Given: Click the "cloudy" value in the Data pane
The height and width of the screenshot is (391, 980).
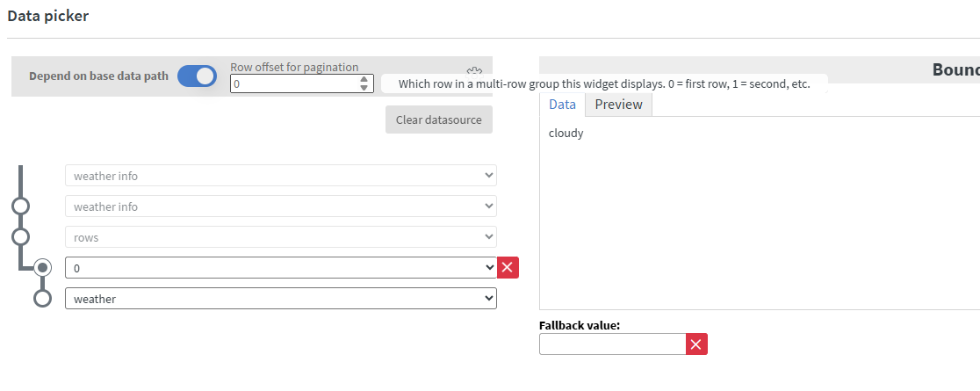Looking at the screenshot, I should pyautogui.click(x=566, y=134).
